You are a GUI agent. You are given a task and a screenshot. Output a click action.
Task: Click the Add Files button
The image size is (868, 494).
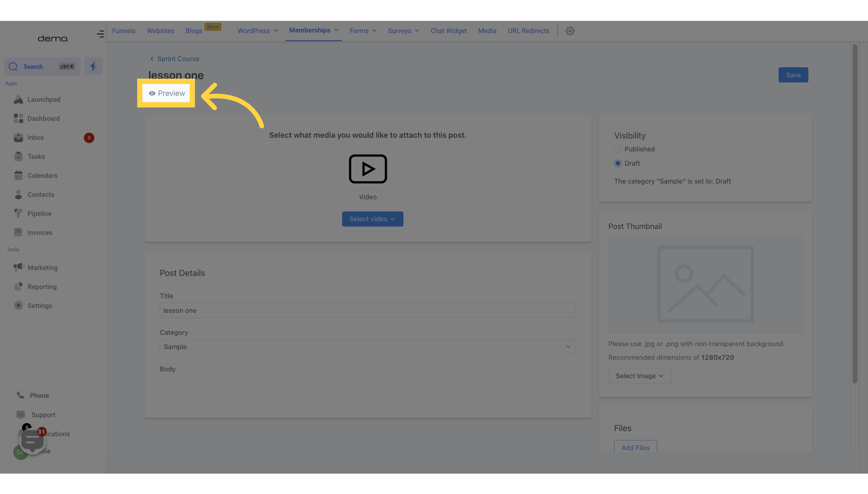(x=635, y=447)
